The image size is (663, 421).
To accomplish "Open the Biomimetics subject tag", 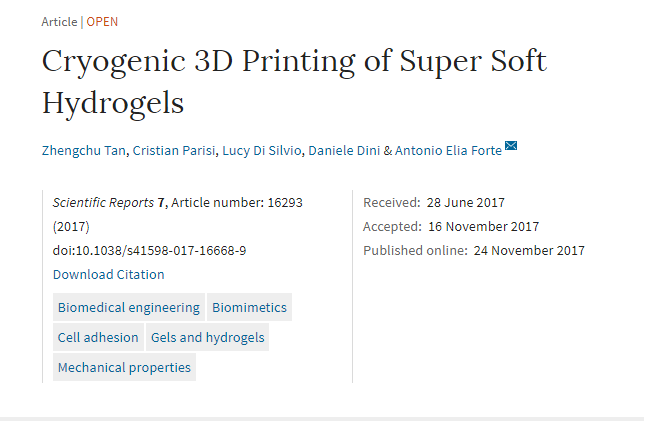I will (249, 308).
